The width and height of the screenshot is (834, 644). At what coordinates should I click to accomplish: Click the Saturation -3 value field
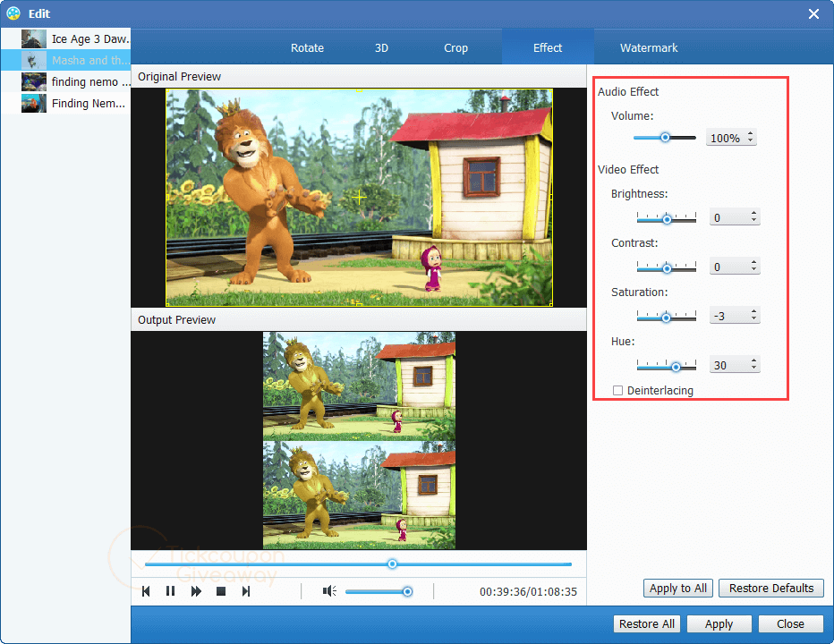(x=729, y=316)
